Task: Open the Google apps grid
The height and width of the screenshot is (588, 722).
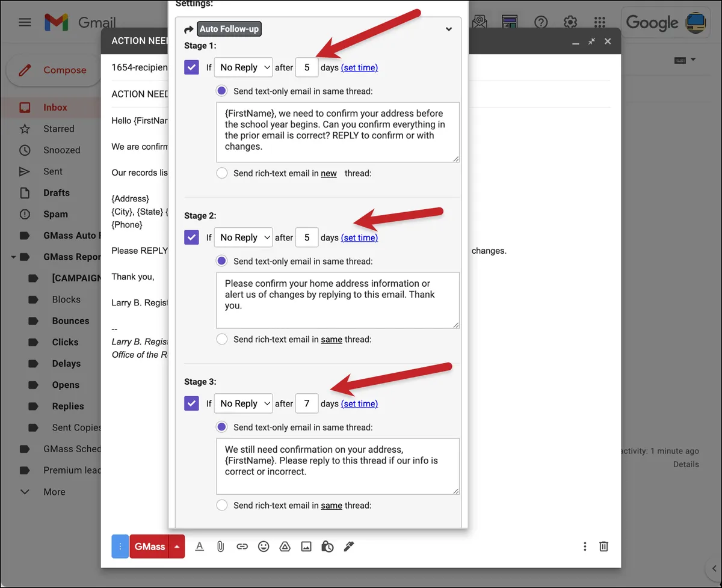Action: click(x=599, y=23)
